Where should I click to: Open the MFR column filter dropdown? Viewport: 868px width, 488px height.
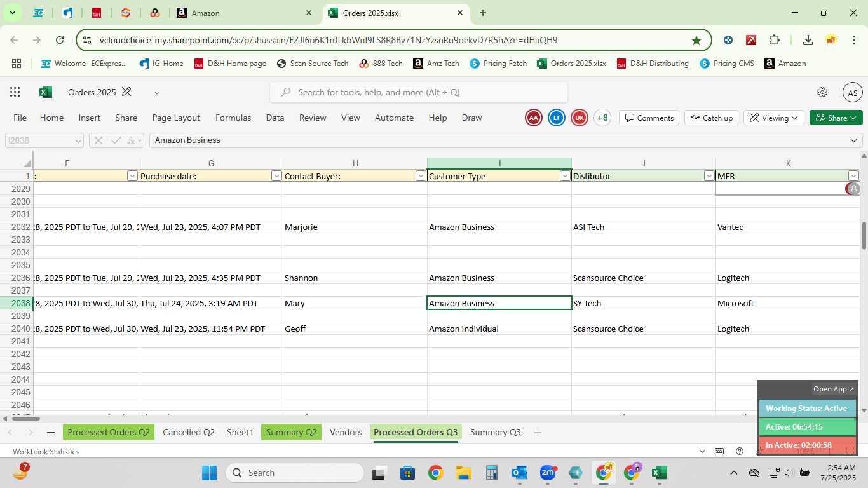click(x=853, y=176)
